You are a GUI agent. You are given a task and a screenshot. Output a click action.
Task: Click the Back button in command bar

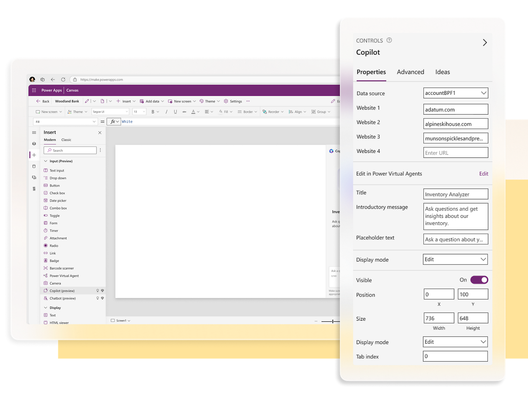[43, 101]
